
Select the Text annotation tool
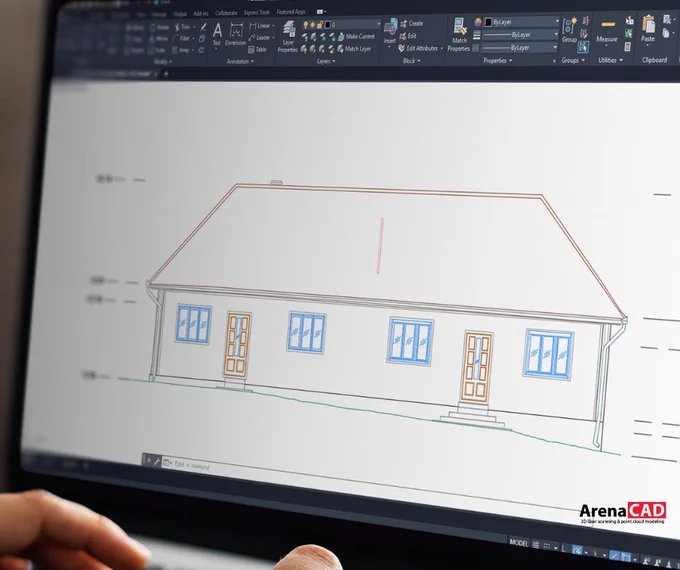tap(217, 33)
